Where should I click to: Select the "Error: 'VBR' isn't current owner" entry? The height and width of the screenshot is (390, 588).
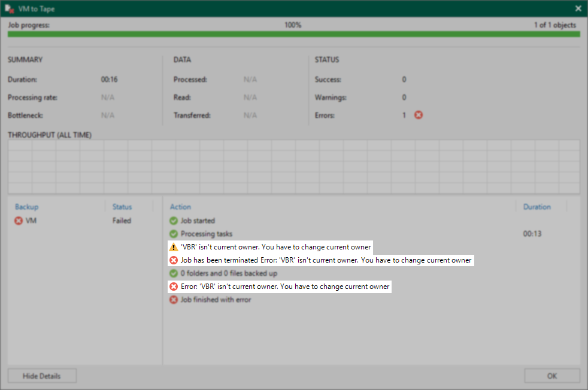280,287
